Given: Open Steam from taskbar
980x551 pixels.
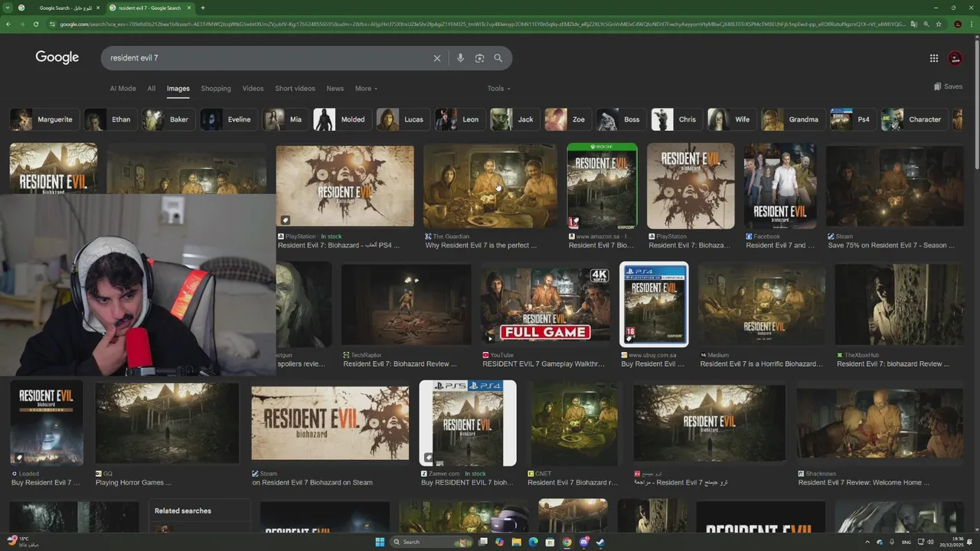Looking at the screenshot, I should tap(600, 542).
